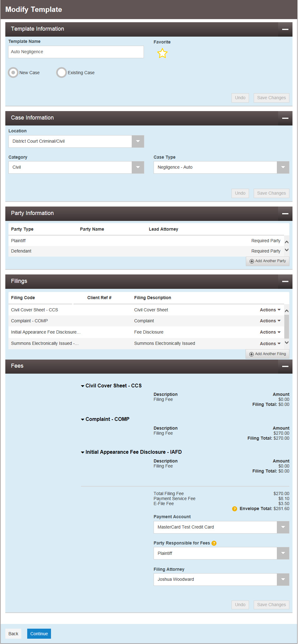Click Add Another Filing button
Screen dimensions: 300x644
click(267, 354)
